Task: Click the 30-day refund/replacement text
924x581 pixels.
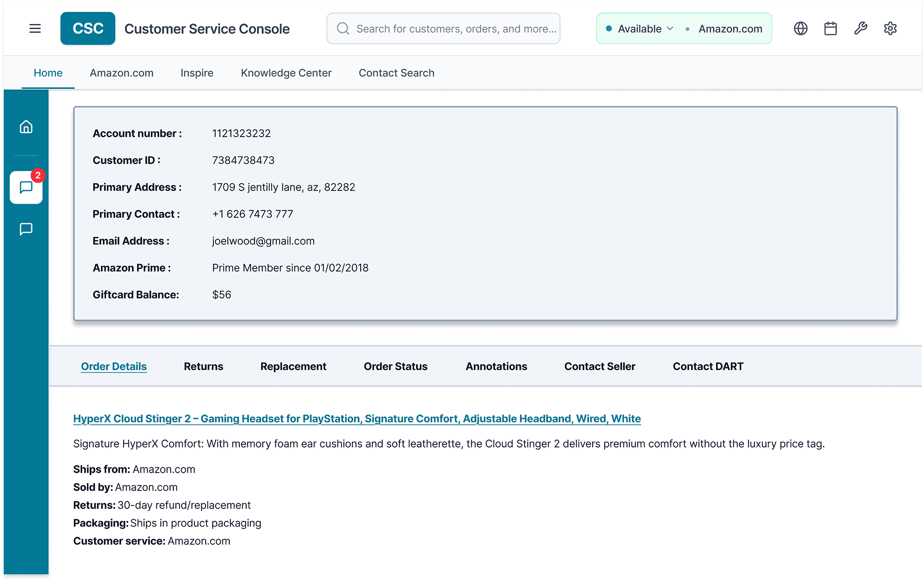Action: tap(184, 505)
